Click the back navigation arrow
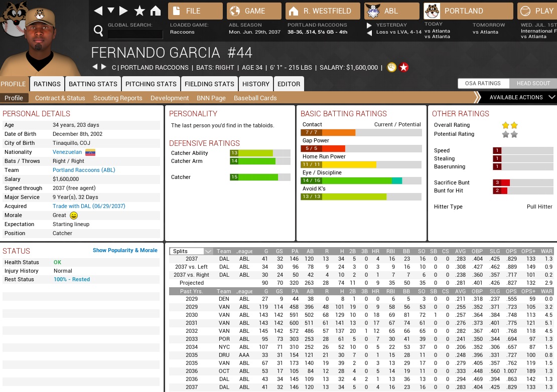Screen dimensions: 557x392 tap(98, 11)
